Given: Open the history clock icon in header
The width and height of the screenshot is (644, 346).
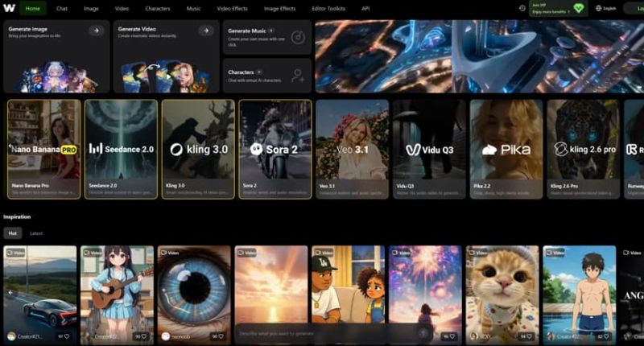Looking at the screenshot, I should 522,8.
